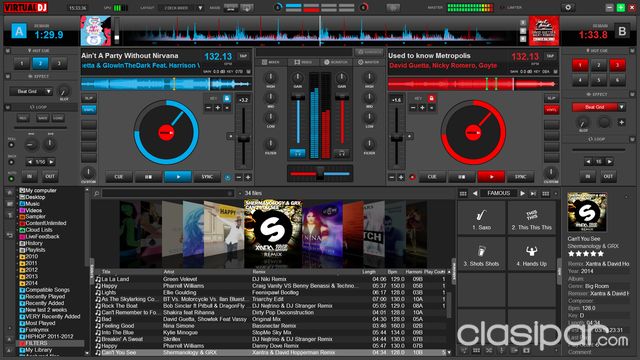Viewport: 640px width, 360px height.
Task: Click the search magnifier icon in browser
Action: point(96,193)
